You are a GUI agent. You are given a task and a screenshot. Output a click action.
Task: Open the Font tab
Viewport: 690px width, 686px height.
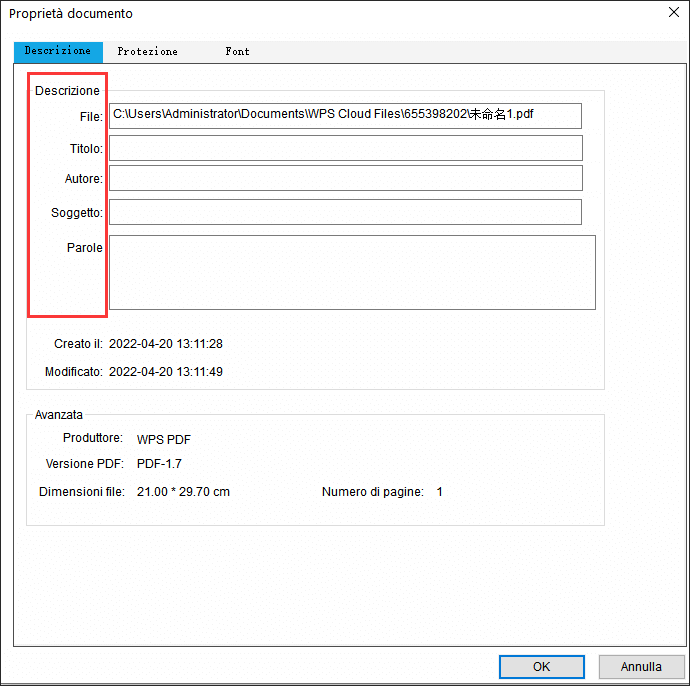[237, 51]
